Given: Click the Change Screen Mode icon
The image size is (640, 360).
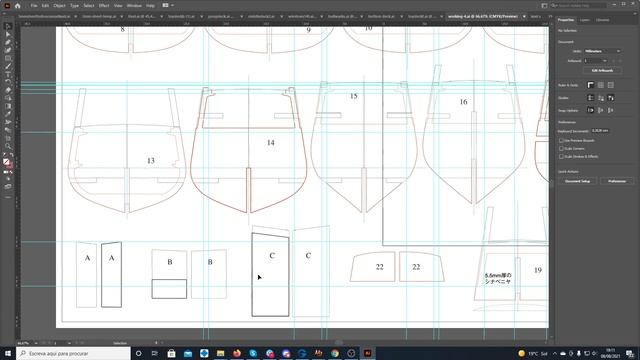Looking at the screenshot, I should [8, 187].
